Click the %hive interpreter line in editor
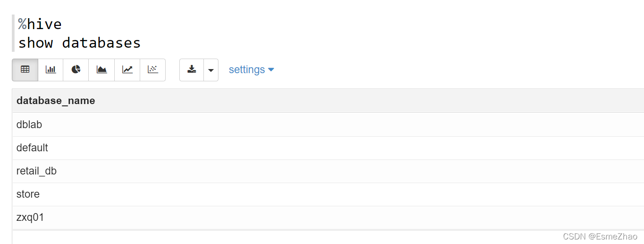The width and height of the screenshot is (644, 244). [40, 24]
